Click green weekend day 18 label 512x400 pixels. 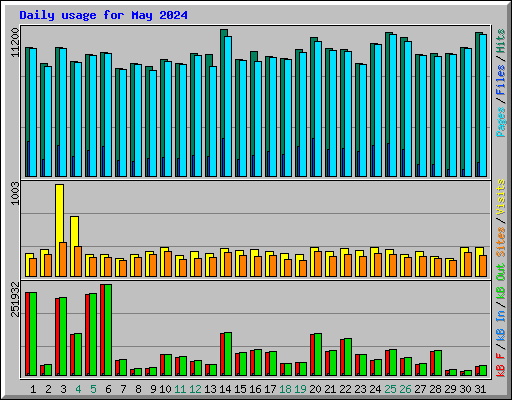[x=285, y=389]
